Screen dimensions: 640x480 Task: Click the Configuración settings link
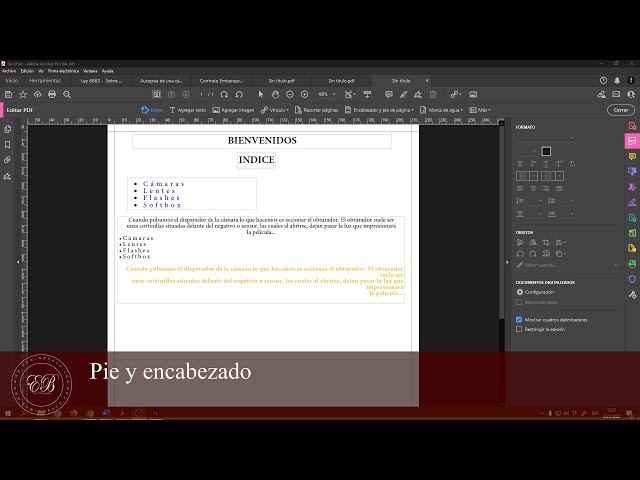tap(535, 292)
